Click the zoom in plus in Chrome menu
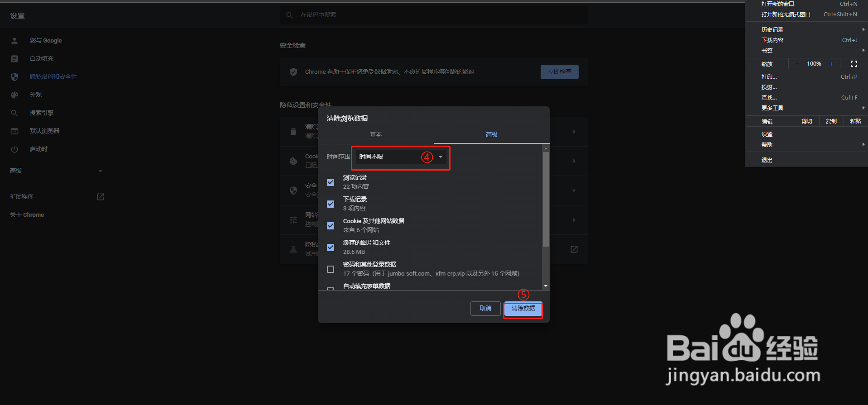The image size is (868, 405). tap(831, 64)
